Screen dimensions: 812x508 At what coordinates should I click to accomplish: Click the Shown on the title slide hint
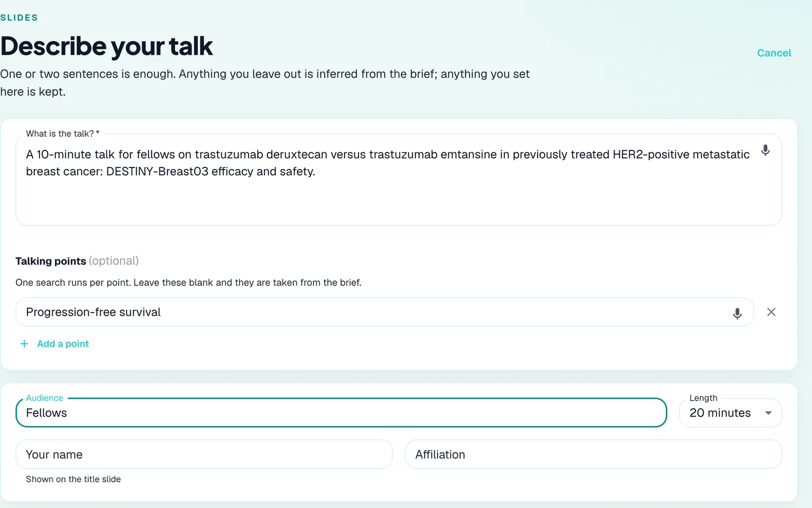pyautogui.click(x=73, y=479)
